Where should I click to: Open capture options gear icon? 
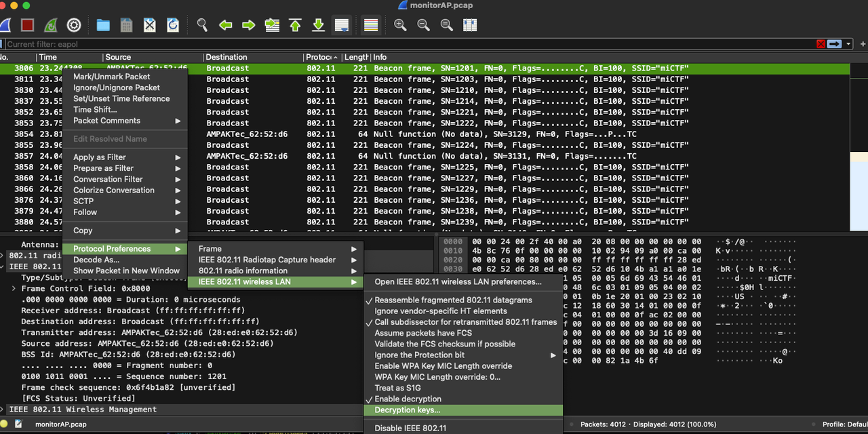[74, 25]
